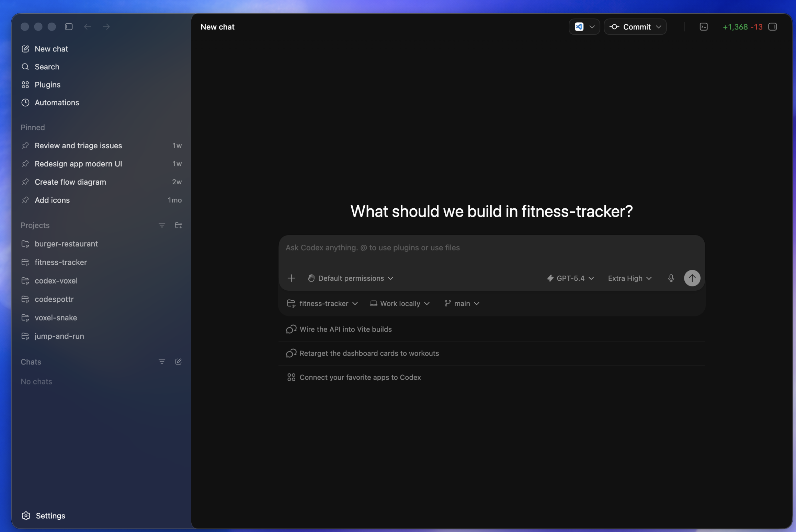Click the Commit button
This screenshot has width=796, height=532.
[x=635, y=27]
